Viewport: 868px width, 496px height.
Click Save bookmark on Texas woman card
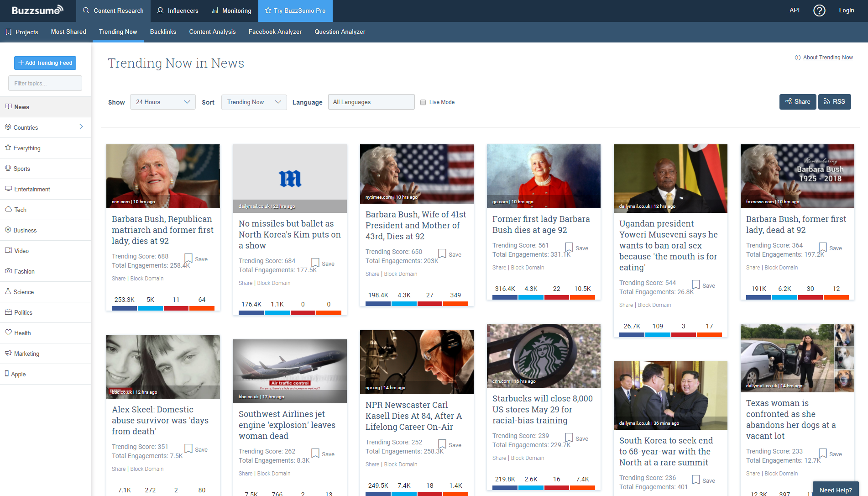tap(823, 454)
